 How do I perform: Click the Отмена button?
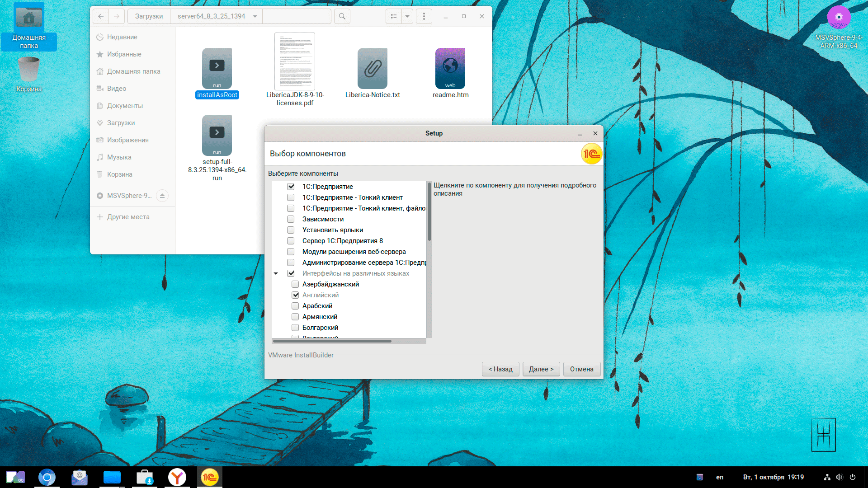click(x=581, y=369)
